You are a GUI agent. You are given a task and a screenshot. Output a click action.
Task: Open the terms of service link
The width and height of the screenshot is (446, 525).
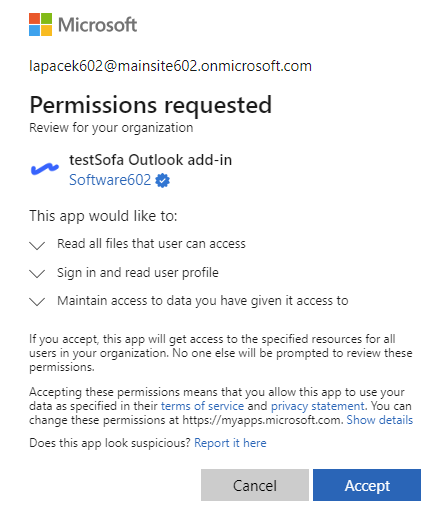pos(203,406)
